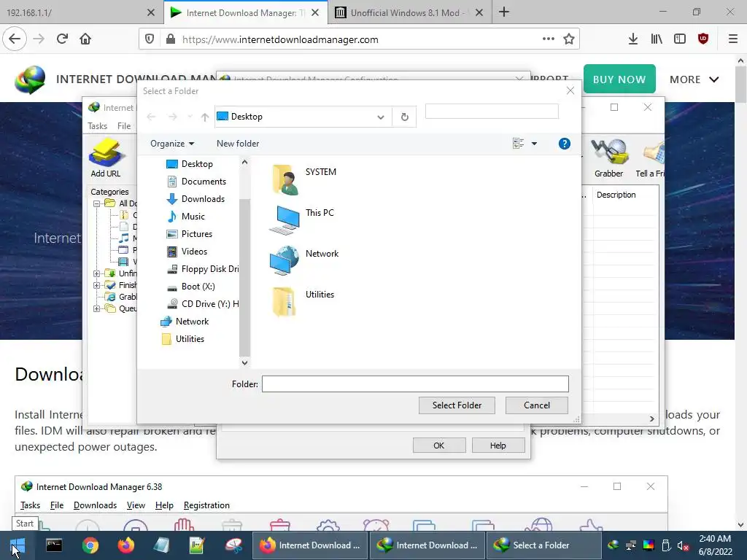The height and width of the screenshot is (560, 747).
Task: Open the view options dropdown arrow
Action: coord(534,144)
